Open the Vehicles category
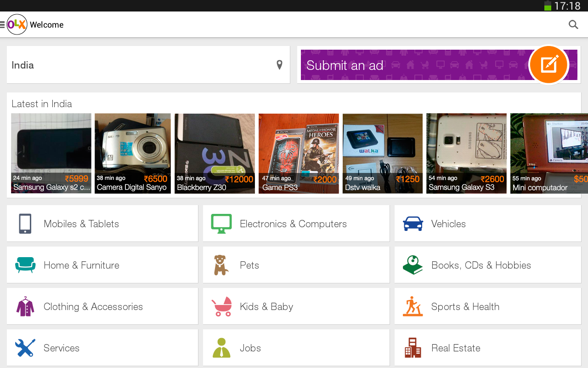The width and height of the screenshot is (588, 368). 488,224
